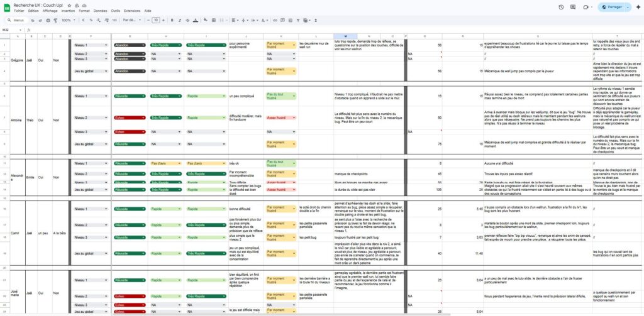Open the merge cells tool
This screenshot has height=316, width=644.
pos(223,20)
